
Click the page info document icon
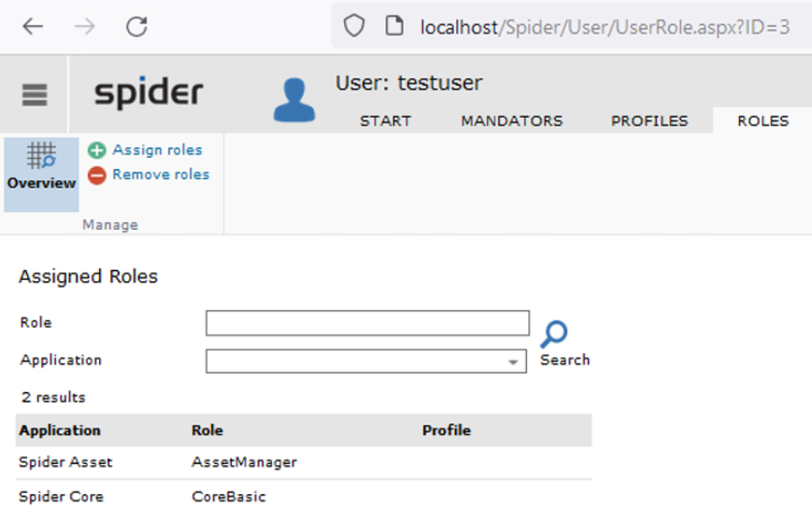point(394,25)
